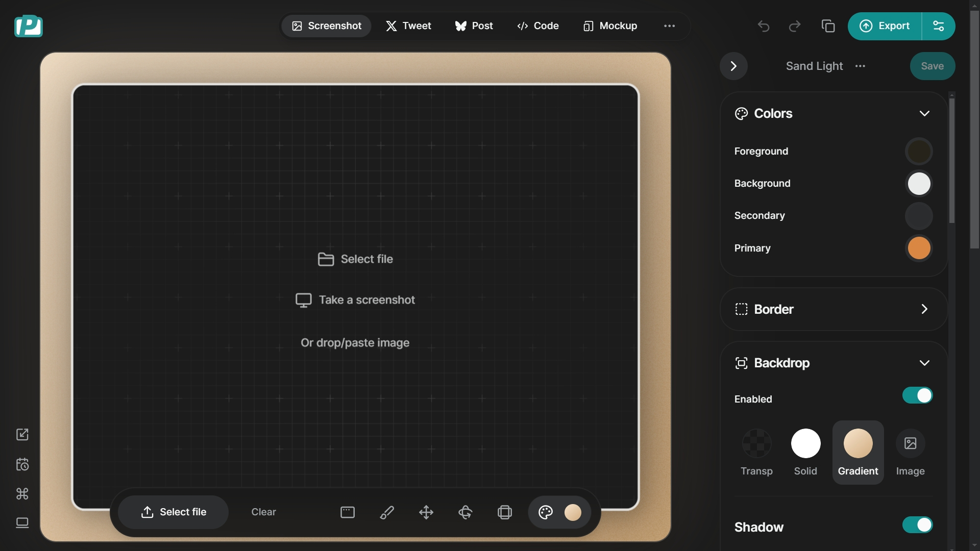Open export settings sliders icon

[x=938, y=26]
